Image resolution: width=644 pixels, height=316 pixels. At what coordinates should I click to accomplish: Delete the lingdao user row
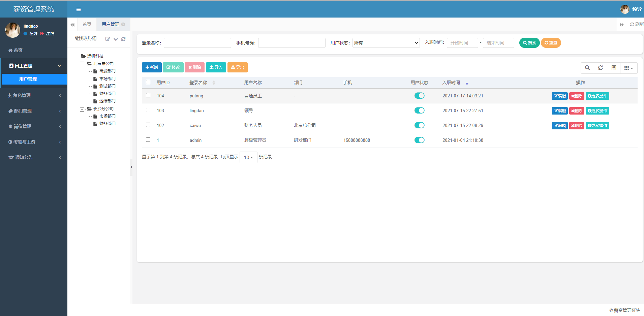tap(577, 111)
